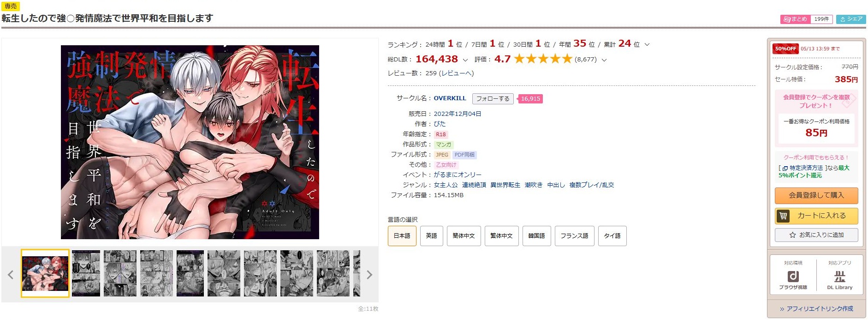This screenshot has width=868, height=320.
Task: Click 会員登録して購入 button
Action: pos(816,195)
